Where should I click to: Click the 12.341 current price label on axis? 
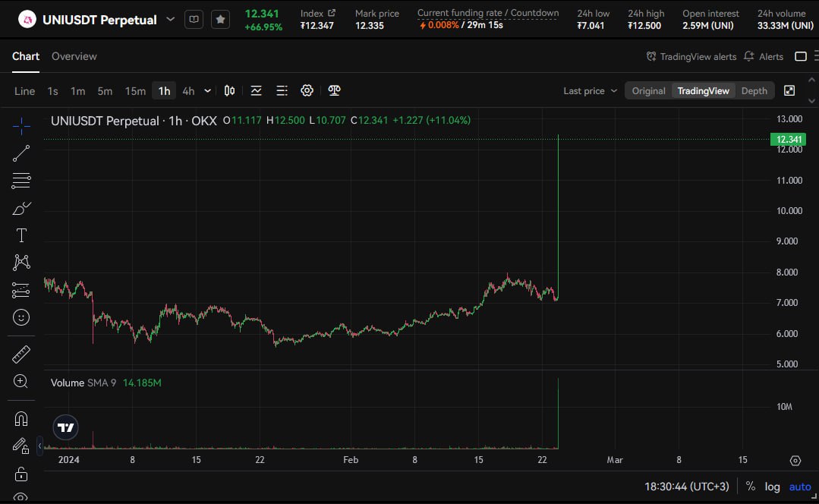[x=788, y=140]
